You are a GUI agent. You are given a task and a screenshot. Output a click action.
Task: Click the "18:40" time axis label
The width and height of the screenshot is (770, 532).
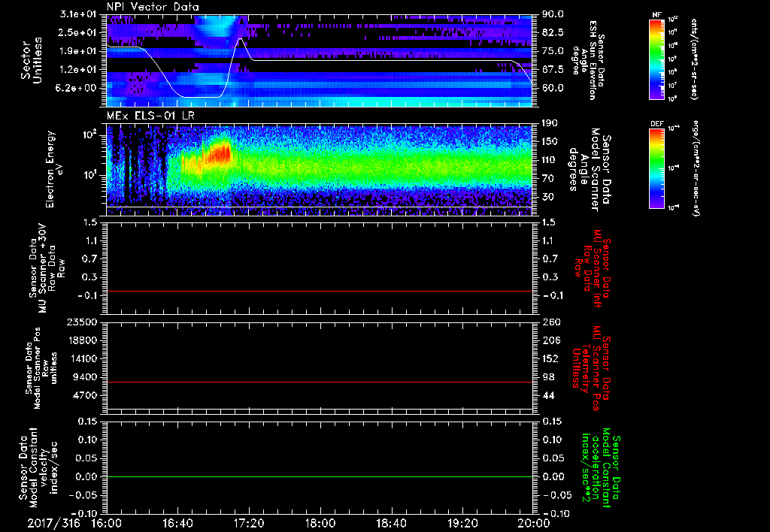click(391, 523)
